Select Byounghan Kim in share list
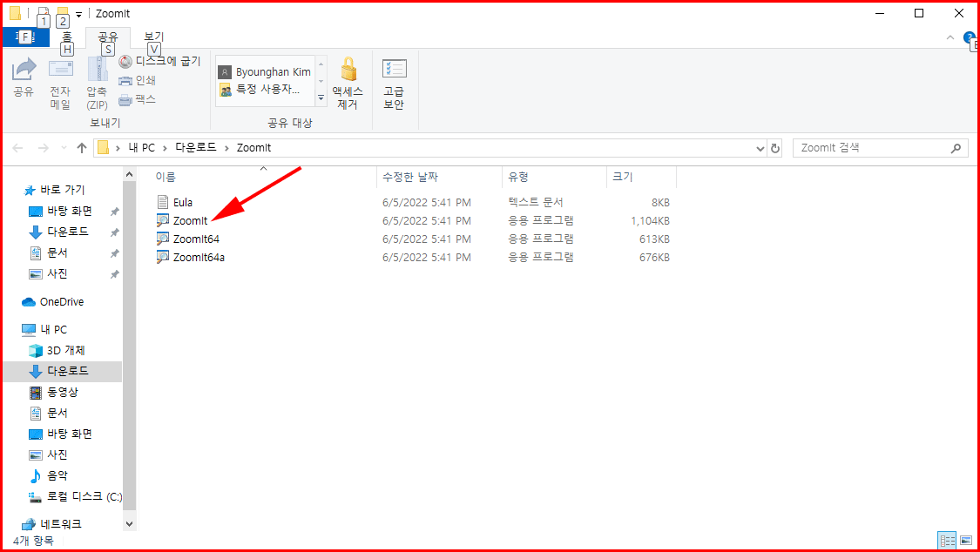Screen dimensions: 980x552 264,71
